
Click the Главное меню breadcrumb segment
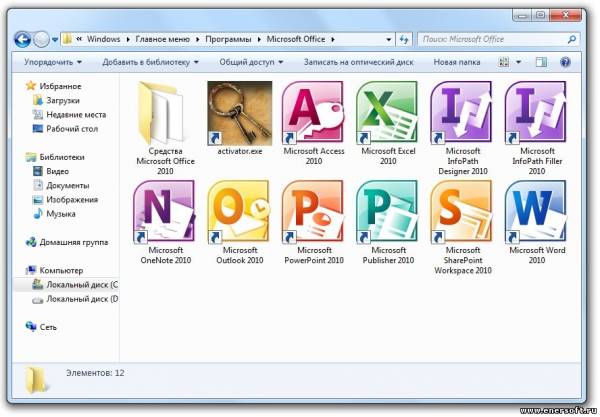163,39
